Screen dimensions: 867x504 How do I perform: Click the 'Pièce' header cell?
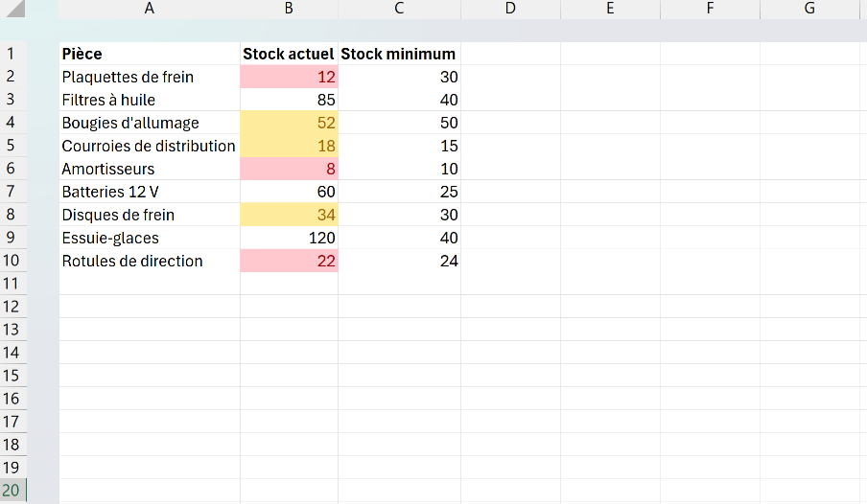(x=150, y=54)
